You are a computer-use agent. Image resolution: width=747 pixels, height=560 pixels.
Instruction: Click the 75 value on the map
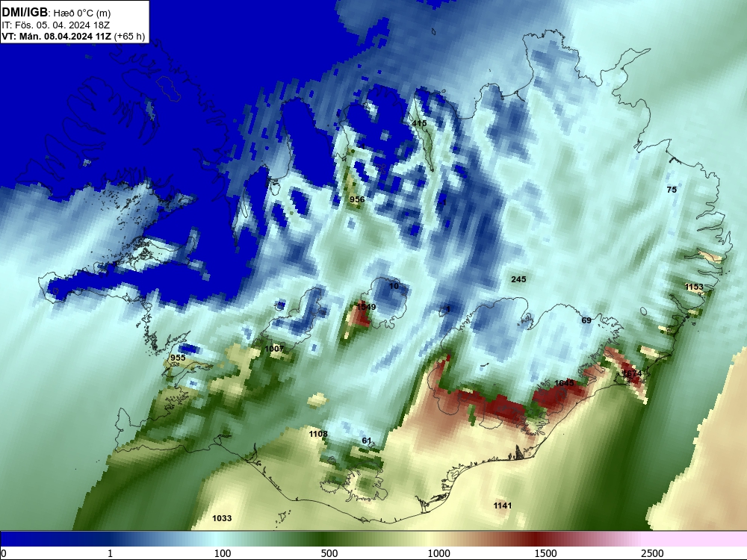[672, 190]
